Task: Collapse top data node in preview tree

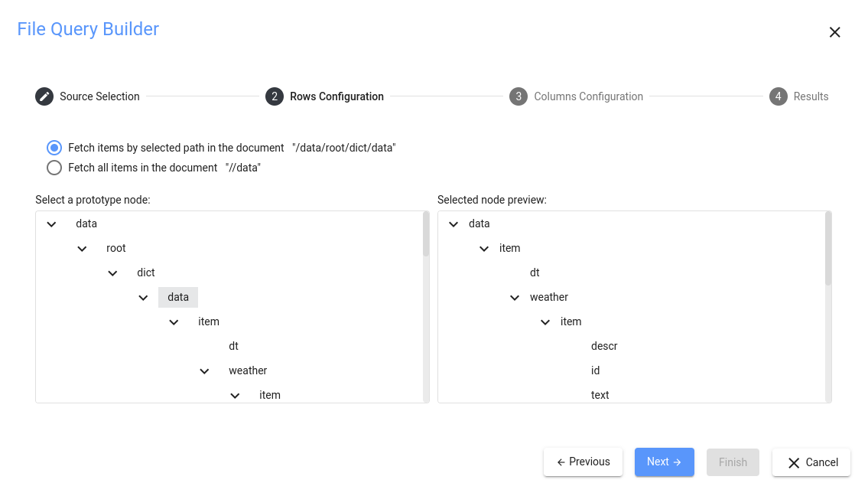Action: [454, 224]
